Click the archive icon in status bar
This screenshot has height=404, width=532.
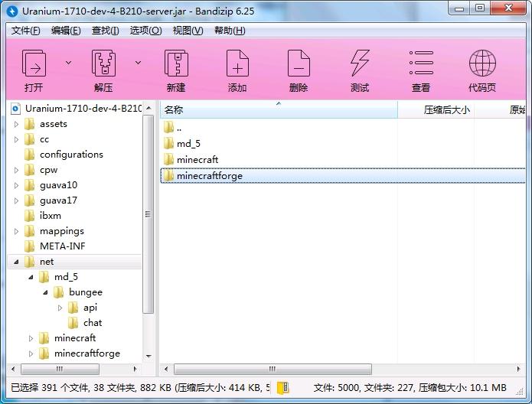283,388
